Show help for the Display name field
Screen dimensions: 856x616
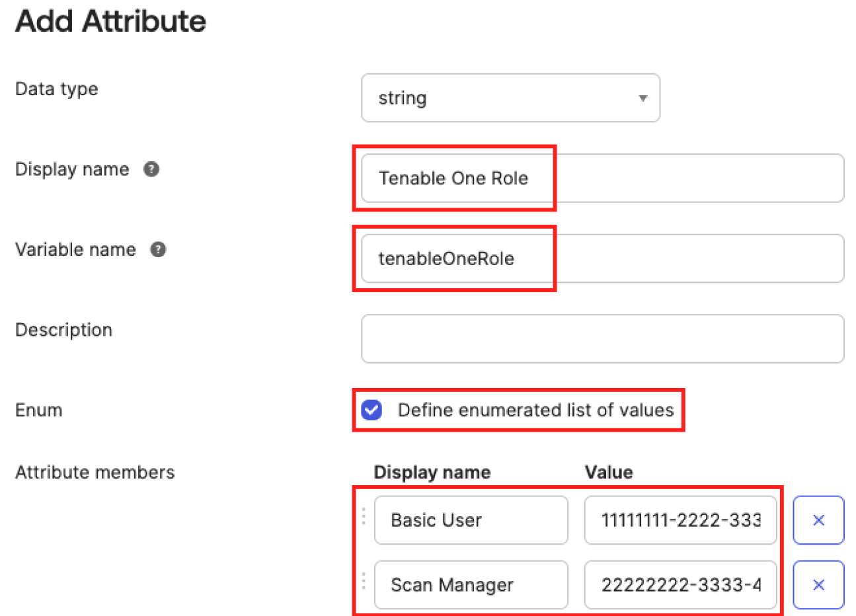click(151, 169)
